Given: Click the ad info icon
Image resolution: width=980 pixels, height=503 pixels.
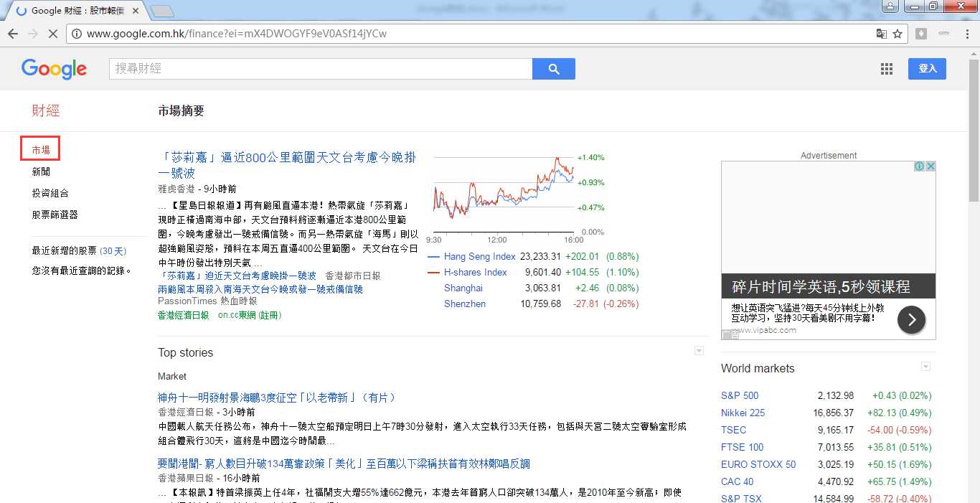Looking at the screenshot, I should 919,166.
